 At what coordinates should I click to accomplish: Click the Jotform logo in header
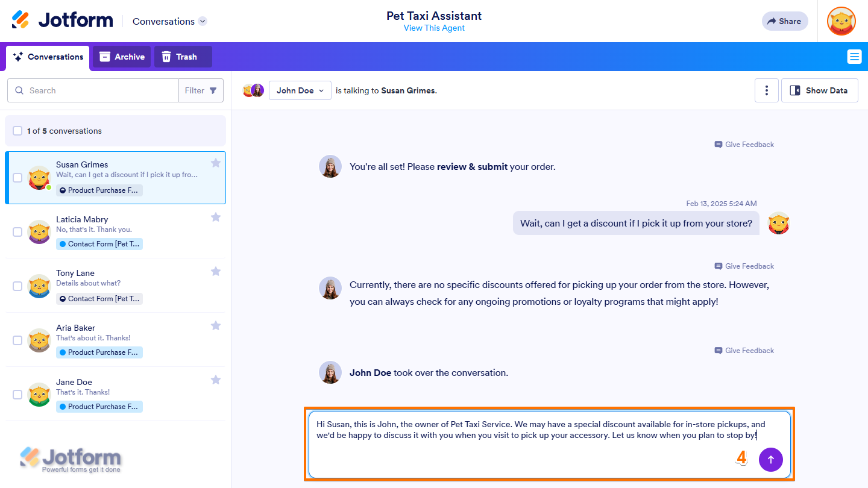coord(62,20)
